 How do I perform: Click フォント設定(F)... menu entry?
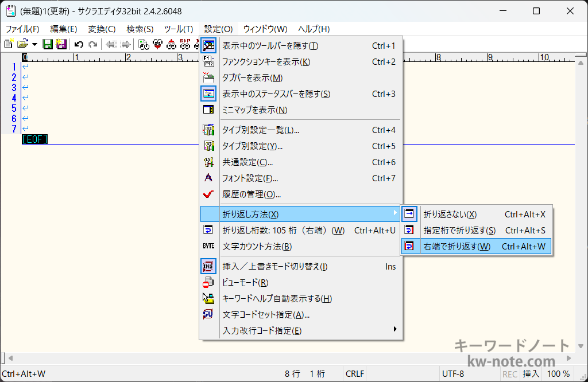(x=250, y=178)
